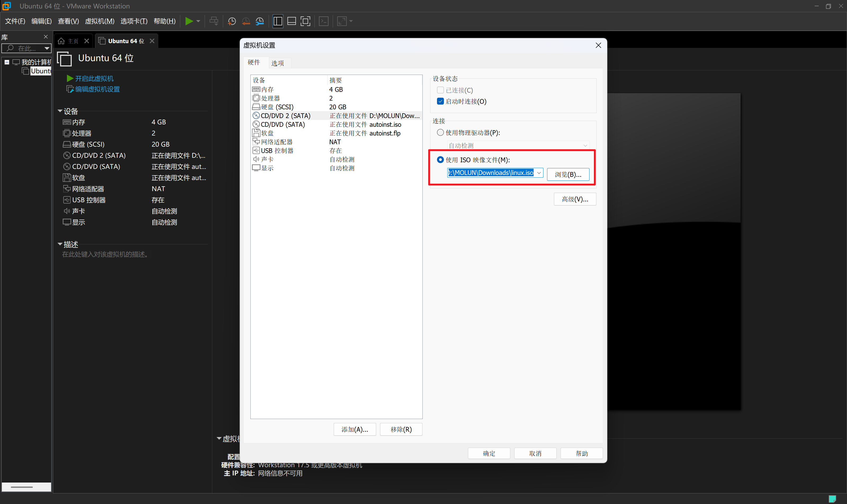This screenshot has width=847, height=504.
Task: Click 硬盘 (SCSI) icon in VM summary
Action: [66, 144]
